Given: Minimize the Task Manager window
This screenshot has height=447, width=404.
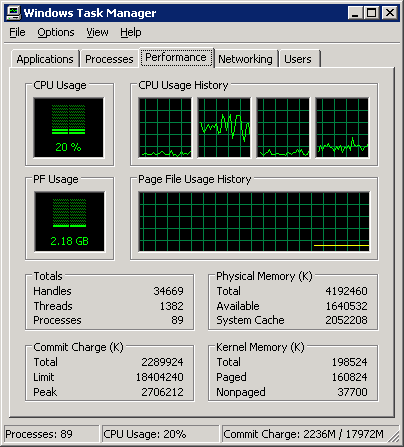Looking at the screenshot, I should click(355, 13).
